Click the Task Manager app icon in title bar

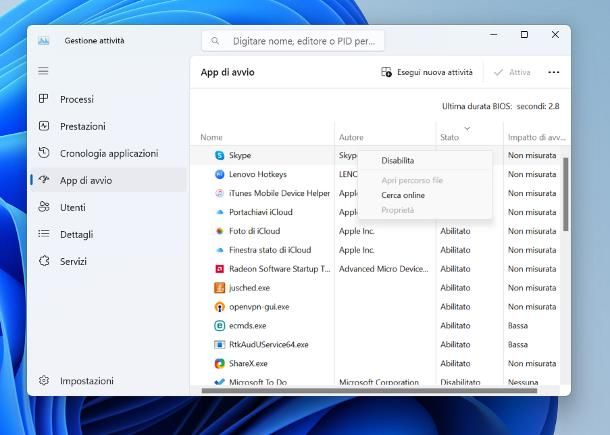point(44,40)
